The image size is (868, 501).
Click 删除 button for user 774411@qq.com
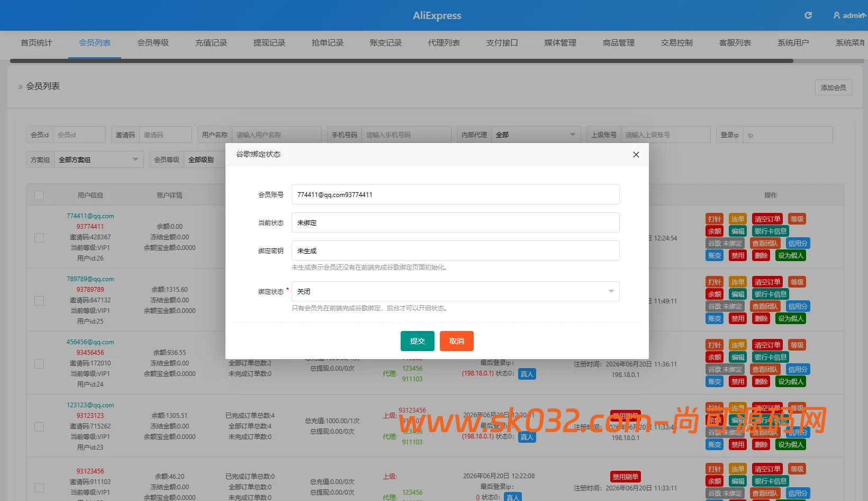coord(761,256)
